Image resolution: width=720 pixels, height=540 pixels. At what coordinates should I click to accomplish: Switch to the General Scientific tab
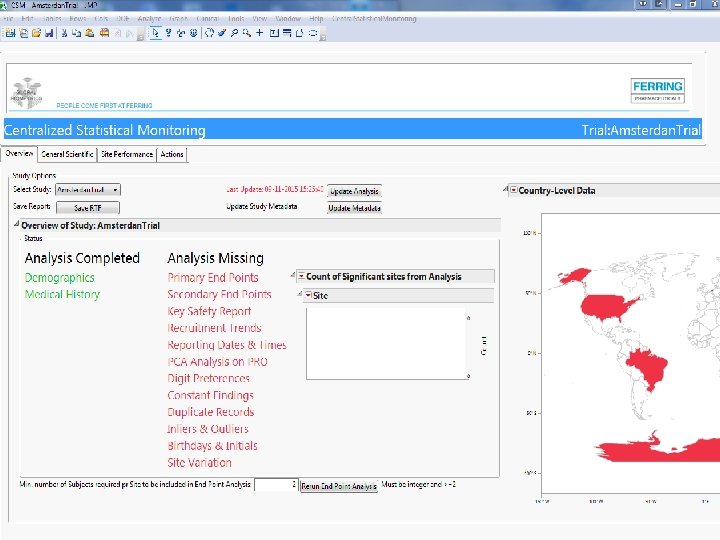point(67,154)
